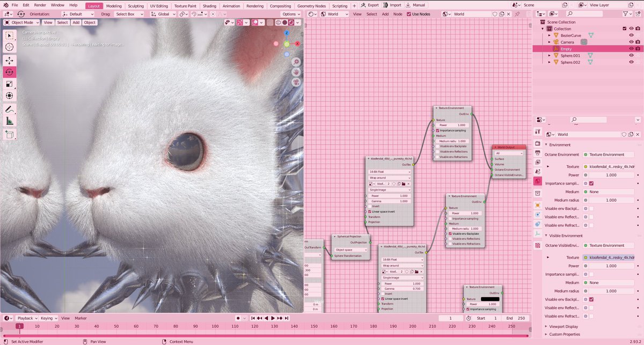Click the viewport zoom magnifier gizmo

click(x=296, y=61)
